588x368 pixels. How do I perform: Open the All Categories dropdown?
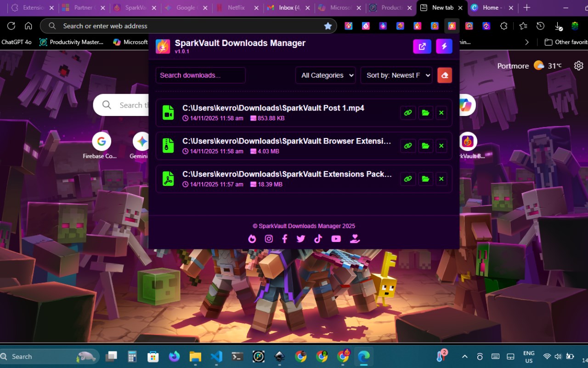(x=326, y=75)
